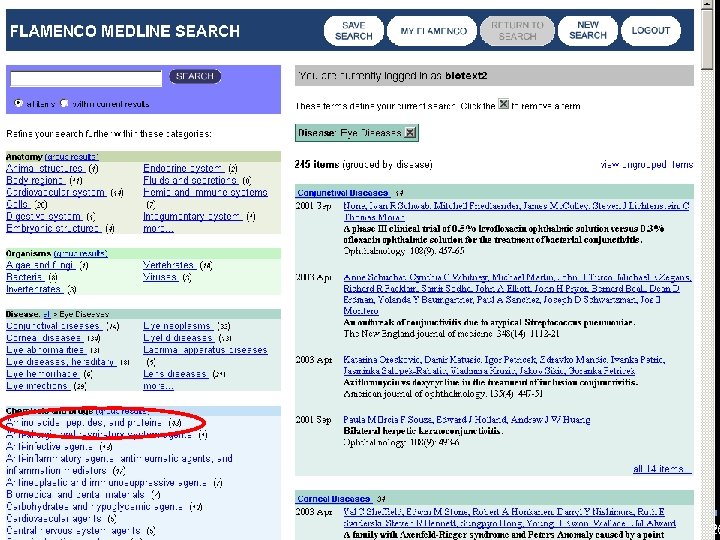This screenshot has width=720, height=540.
Task: Click the Save Search button
Action: (x=354, y=31)
